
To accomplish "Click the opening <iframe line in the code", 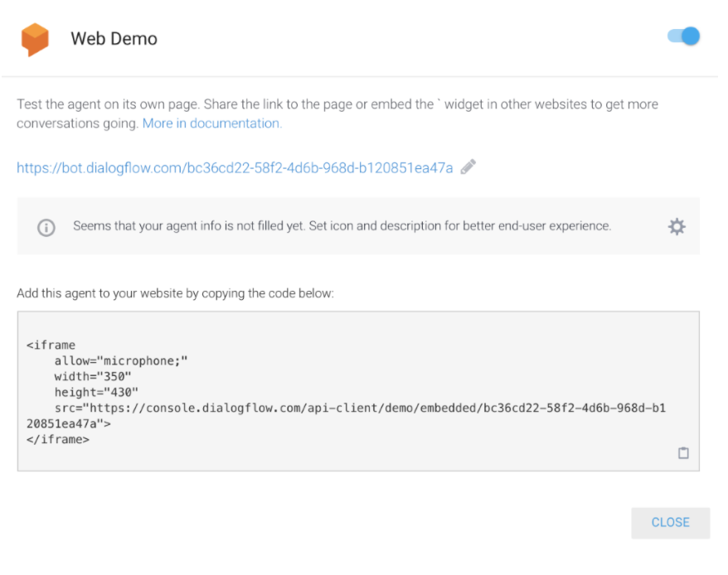I will click(51, 345).
